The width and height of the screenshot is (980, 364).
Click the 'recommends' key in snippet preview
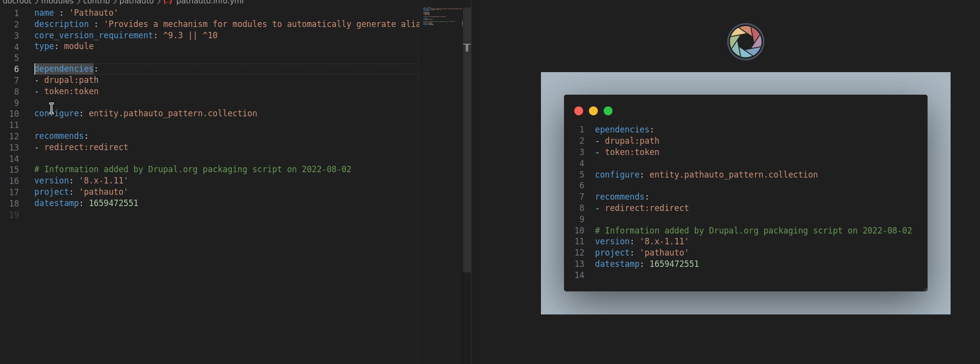pyautogui.click(x=620, y=197)
